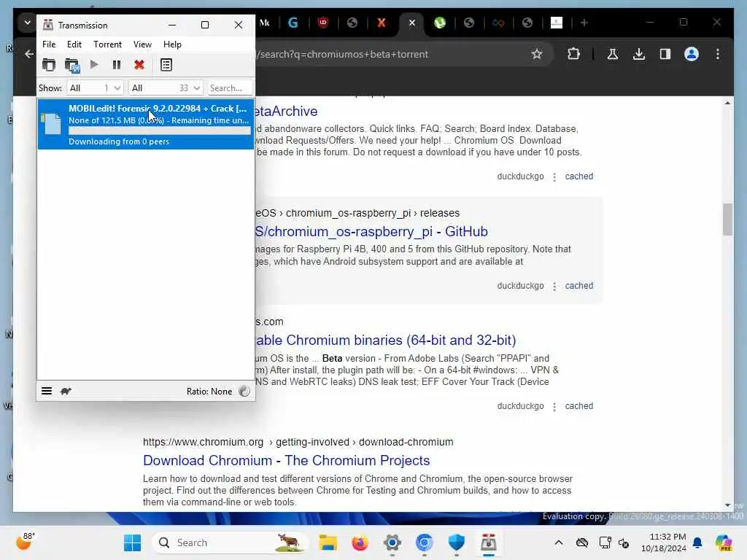This screenshot has width=747, height=560.
Task: Click the network status icon beside Ratio
Action: (x=244, y=392)
